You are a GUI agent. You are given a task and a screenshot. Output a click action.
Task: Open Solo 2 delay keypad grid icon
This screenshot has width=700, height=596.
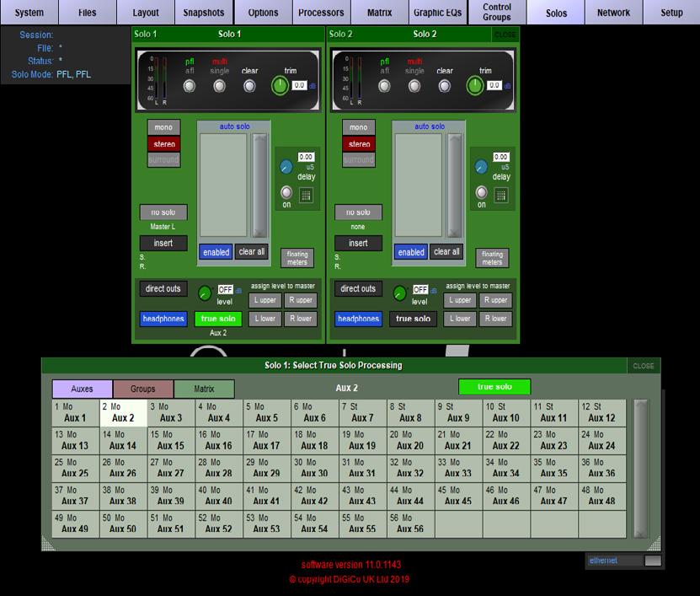point(501,196)
